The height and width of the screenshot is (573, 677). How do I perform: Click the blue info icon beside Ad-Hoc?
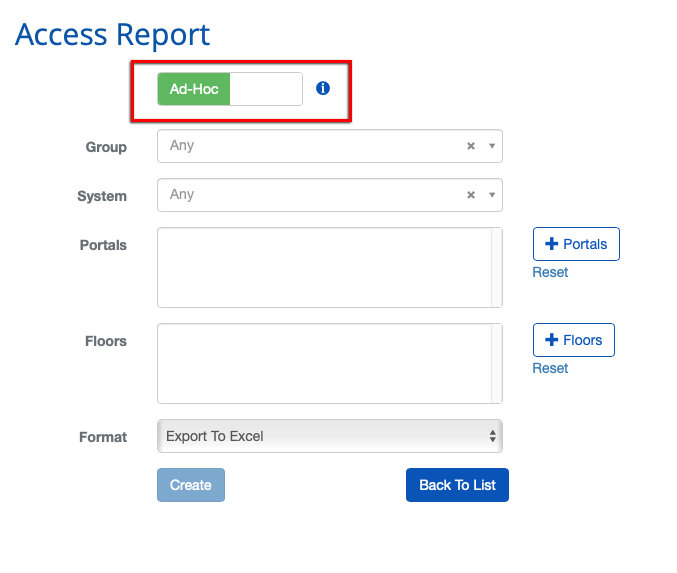(323, 88)
